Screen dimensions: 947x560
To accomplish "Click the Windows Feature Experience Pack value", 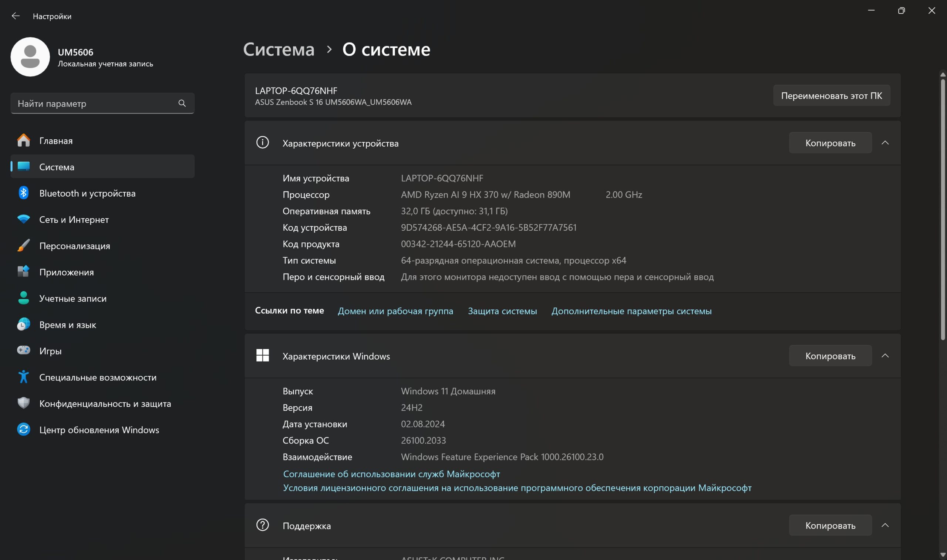I will click(502, 457).
